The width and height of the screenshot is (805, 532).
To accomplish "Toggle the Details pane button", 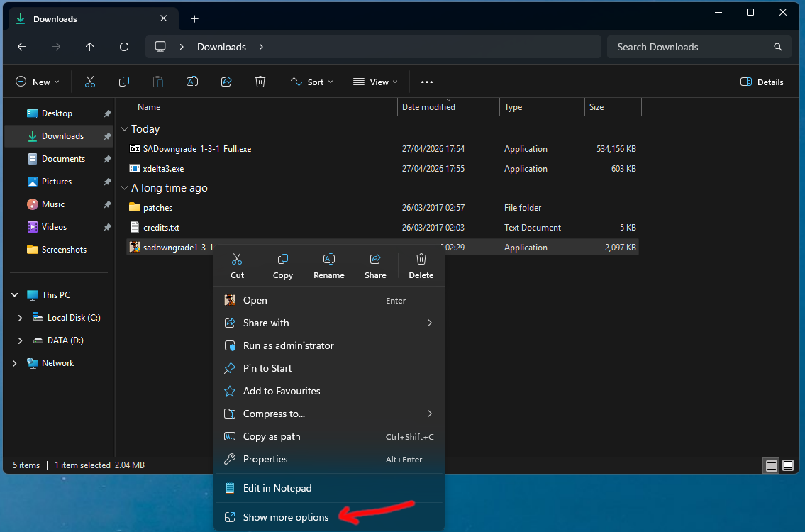I will coord(762,82).
